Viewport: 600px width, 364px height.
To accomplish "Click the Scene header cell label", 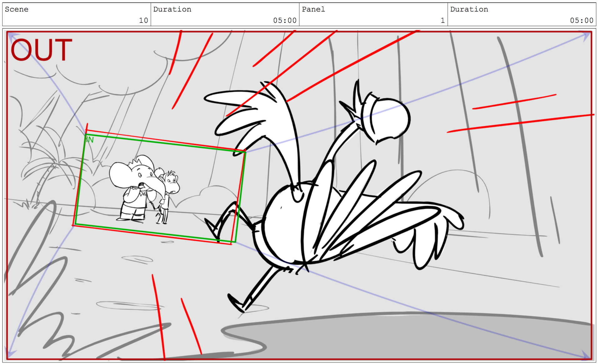I will click(17, 9).
